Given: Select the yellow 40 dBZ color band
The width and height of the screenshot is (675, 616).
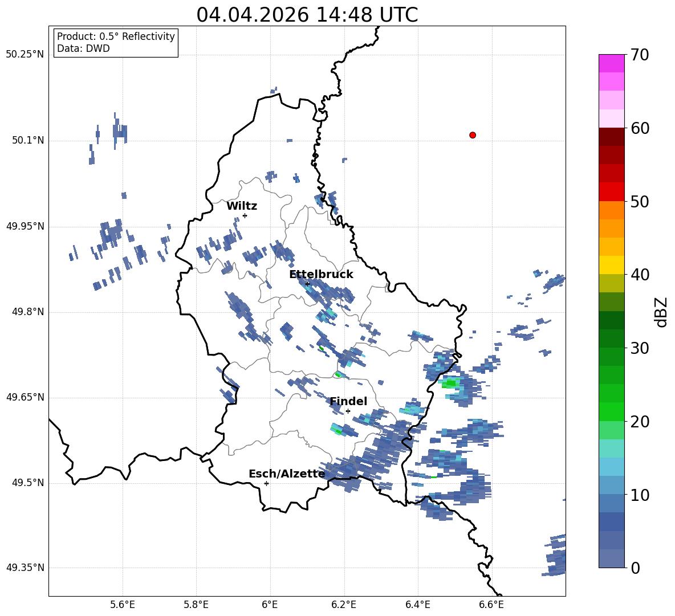Looking at the screenshot, I should (611, 265).
